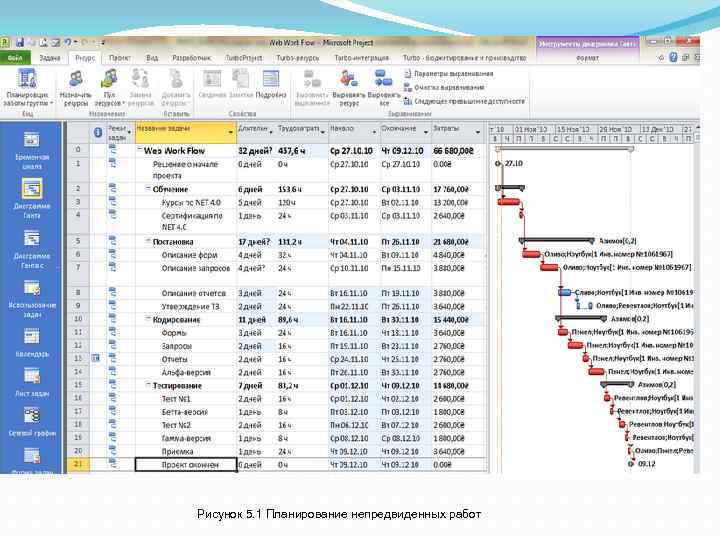Image resolution: width=720 pixels, height=540 pixels.
Task: Click calendar indicator icon in row 13
Action: click(x=96, y=358)
